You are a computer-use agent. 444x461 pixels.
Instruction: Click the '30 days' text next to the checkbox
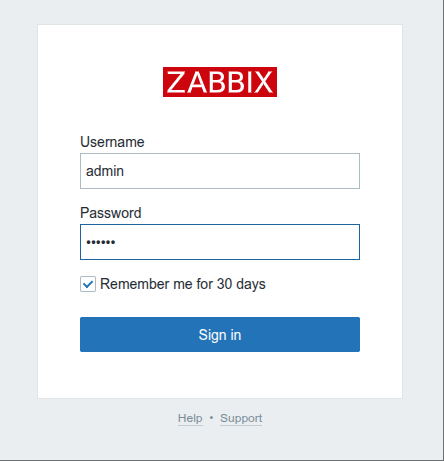[x=241, y=284]
